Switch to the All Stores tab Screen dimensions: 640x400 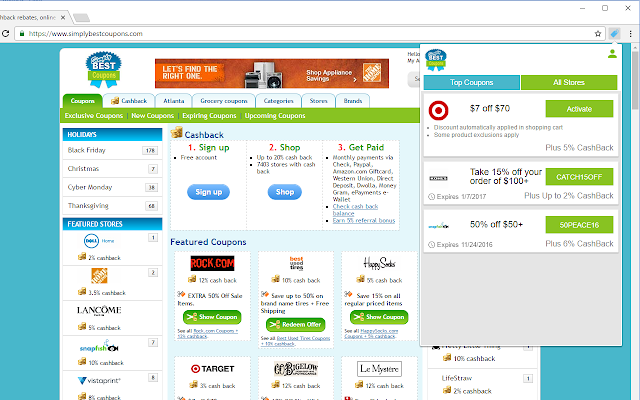(569, 82)
